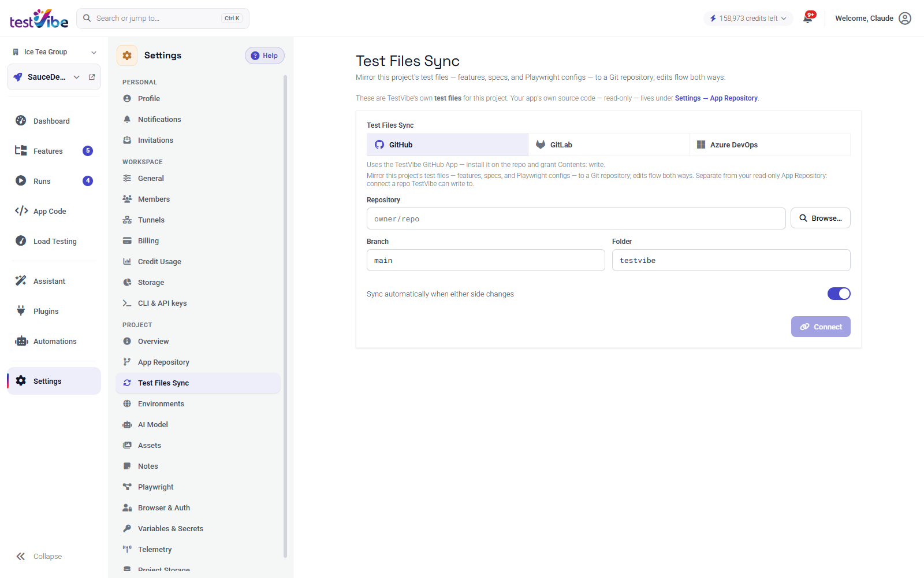Click the search or jump to box
Screen dimensions: 924x578
(163, 18)
